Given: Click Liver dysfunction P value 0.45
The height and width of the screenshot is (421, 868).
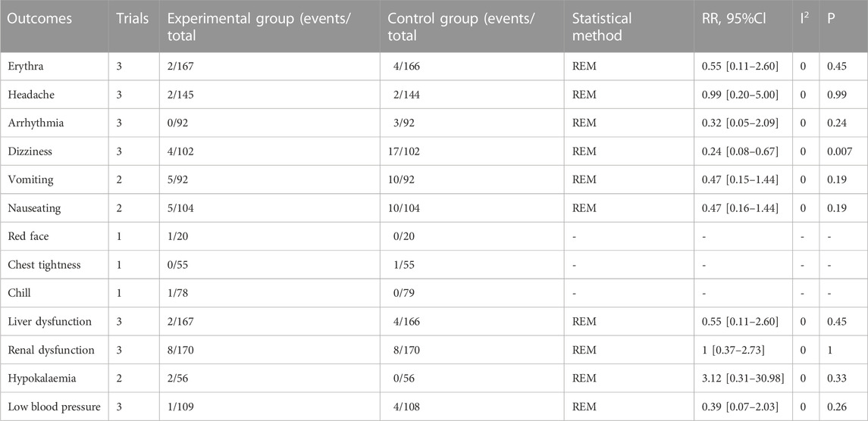Looking at the screenshot, I should 836,321.
